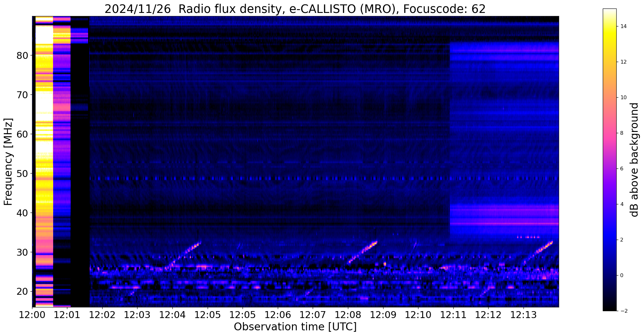Click the 60 MHz frequency tick label

[x=22, y=134]
